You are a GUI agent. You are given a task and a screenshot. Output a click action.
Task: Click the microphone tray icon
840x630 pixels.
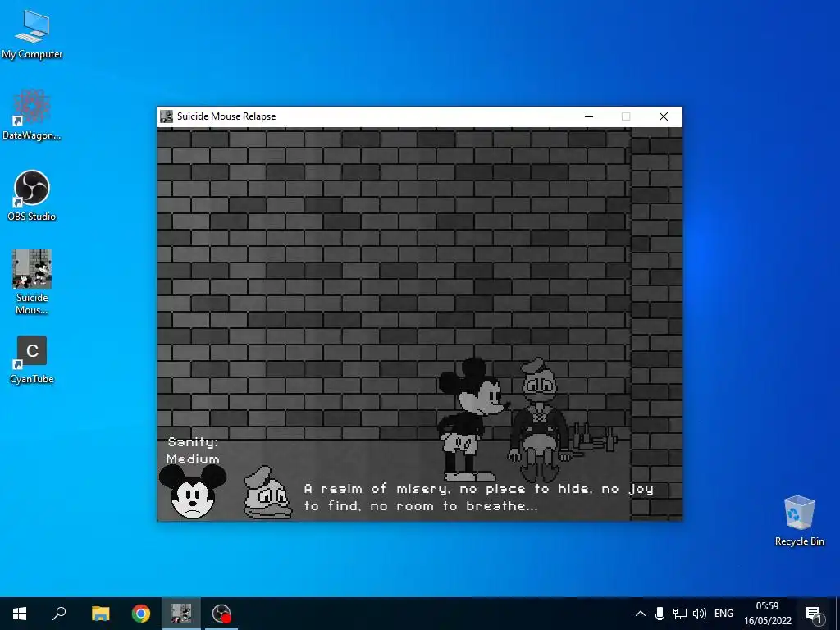[660, 614]
